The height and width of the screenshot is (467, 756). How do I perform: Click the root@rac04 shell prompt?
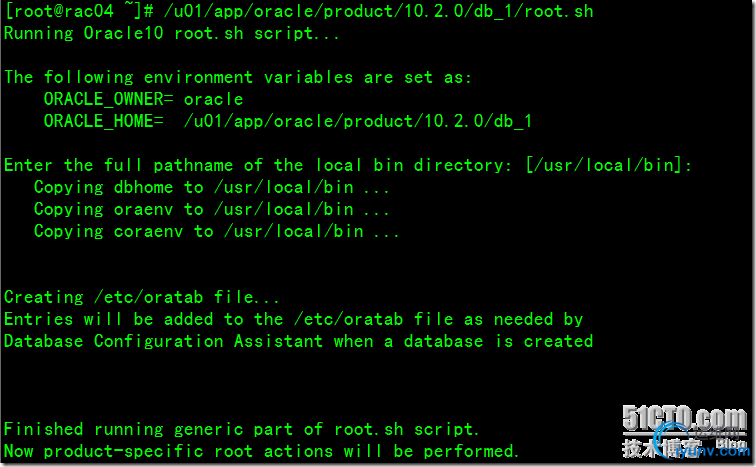68,11
